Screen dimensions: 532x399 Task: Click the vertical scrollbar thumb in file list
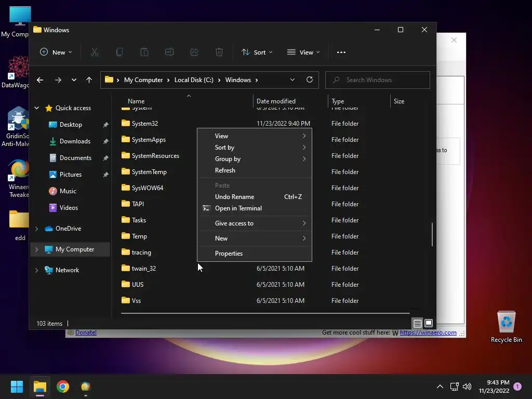pyautogui.click(x=432, y=234)
